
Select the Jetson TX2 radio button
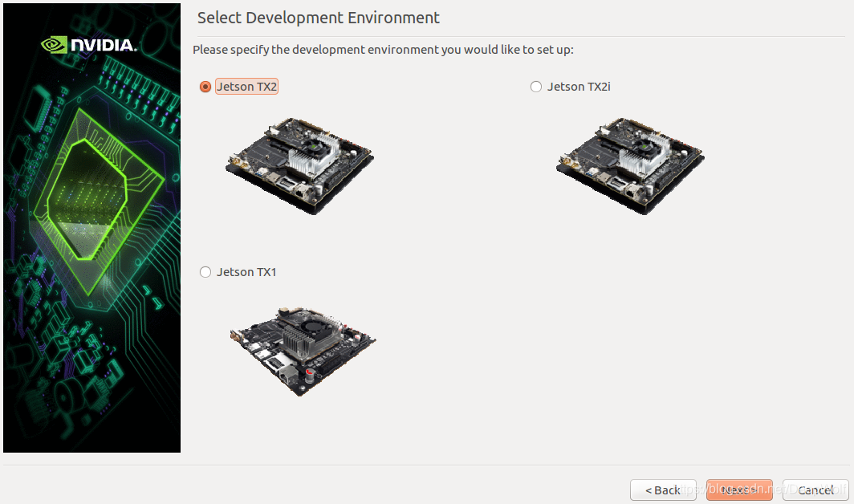point(205,87)
